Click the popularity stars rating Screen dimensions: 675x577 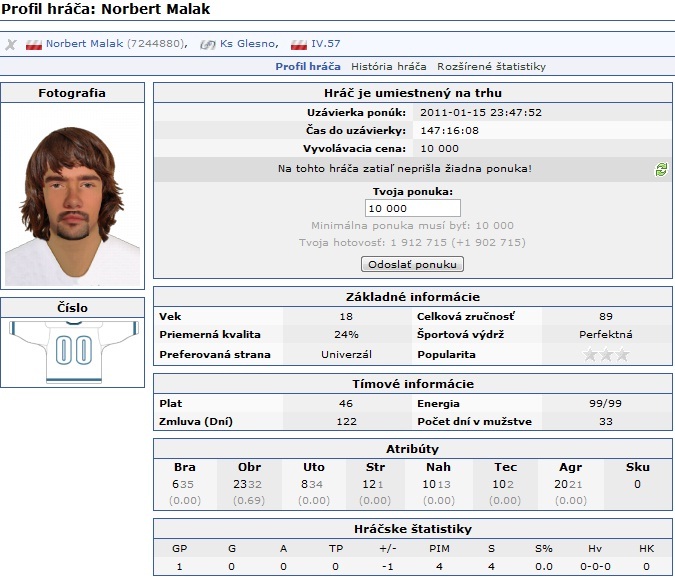tap(606, 355)
